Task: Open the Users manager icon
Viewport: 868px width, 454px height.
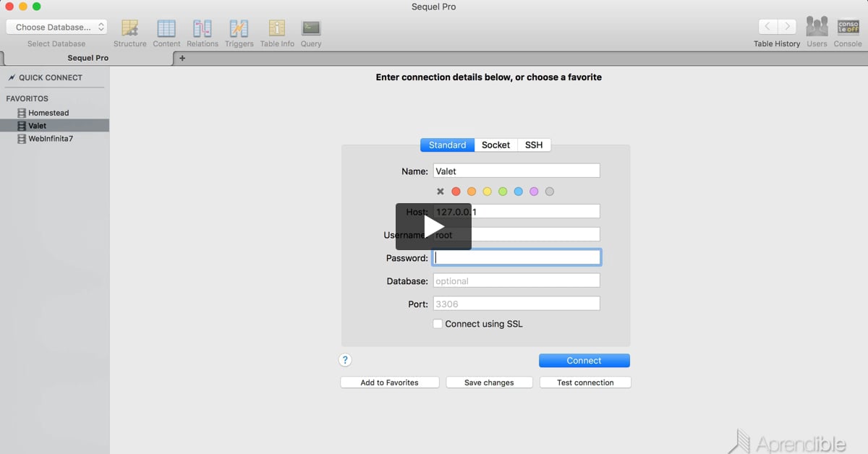Action: point(817,27)
